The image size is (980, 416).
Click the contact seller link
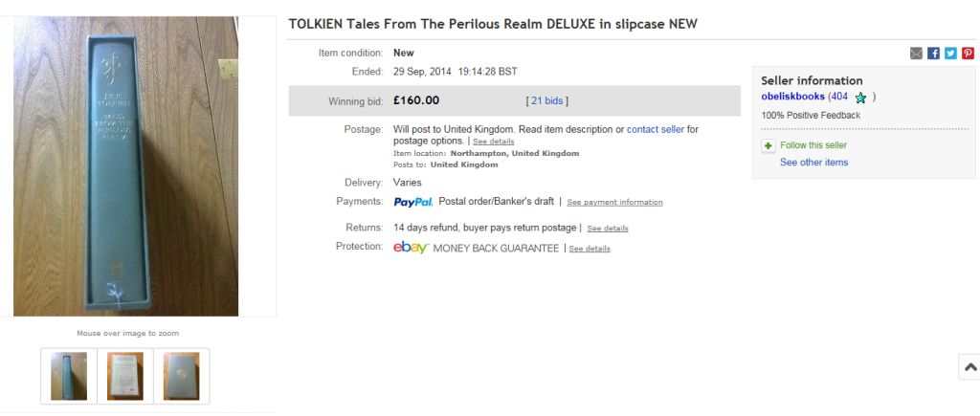(656, 129)
